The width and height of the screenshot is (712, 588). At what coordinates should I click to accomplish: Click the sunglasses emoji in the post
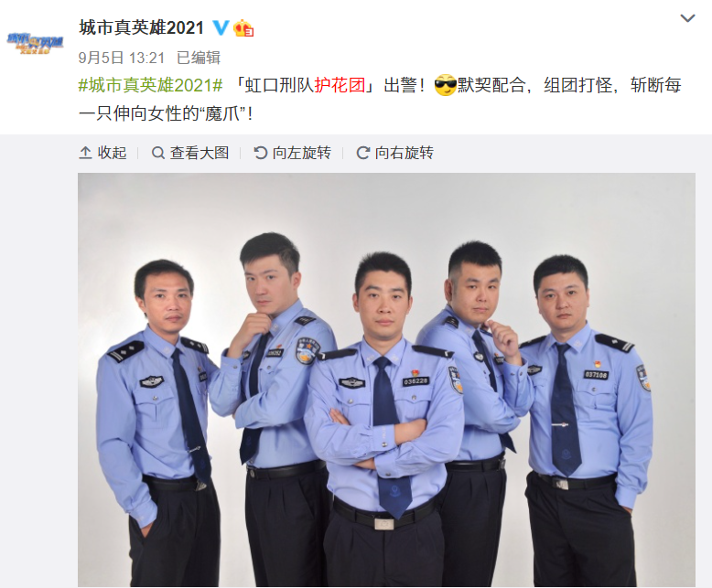pos(445,84)
